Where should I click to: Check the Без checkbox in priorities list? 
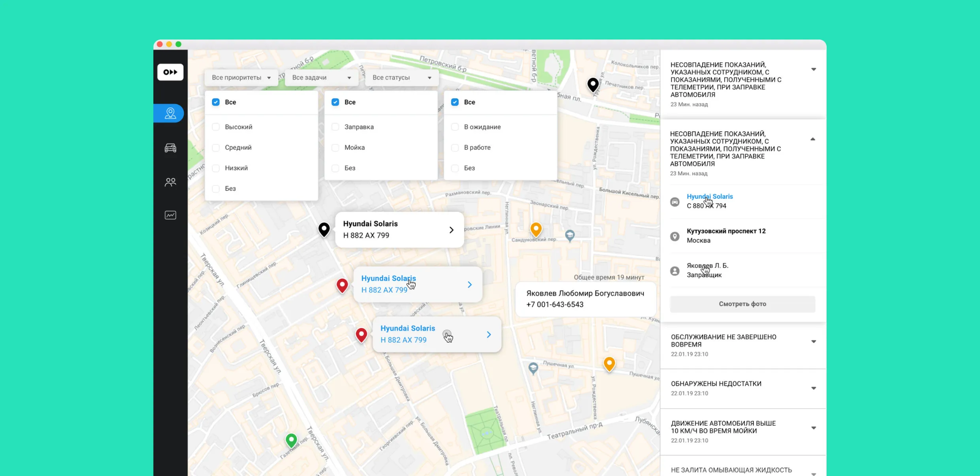[216, 189]
